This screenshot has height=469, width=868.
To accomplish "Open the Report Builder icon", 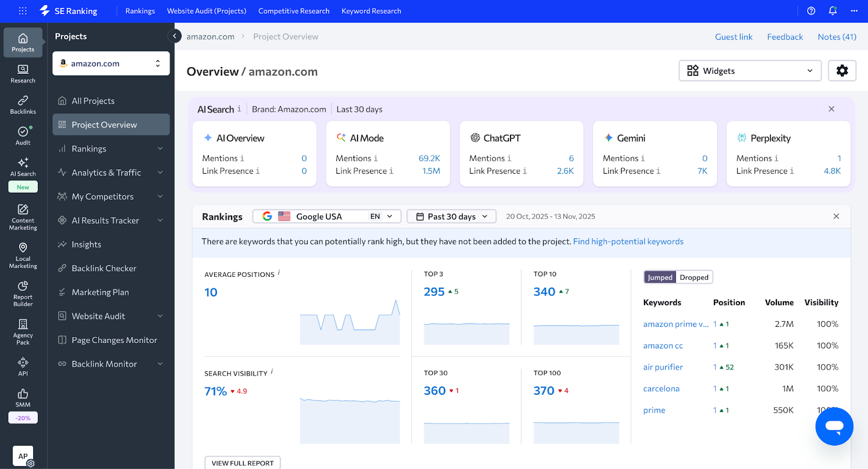I will [x=23, y=294].
